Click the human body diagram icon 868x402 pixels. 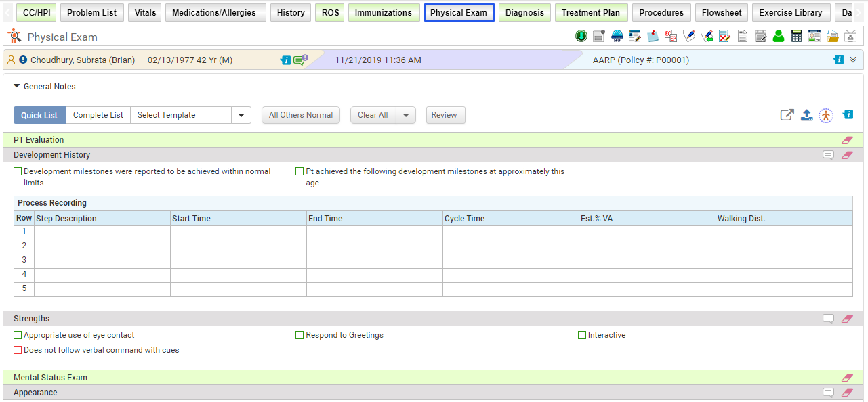coord(825,116)
